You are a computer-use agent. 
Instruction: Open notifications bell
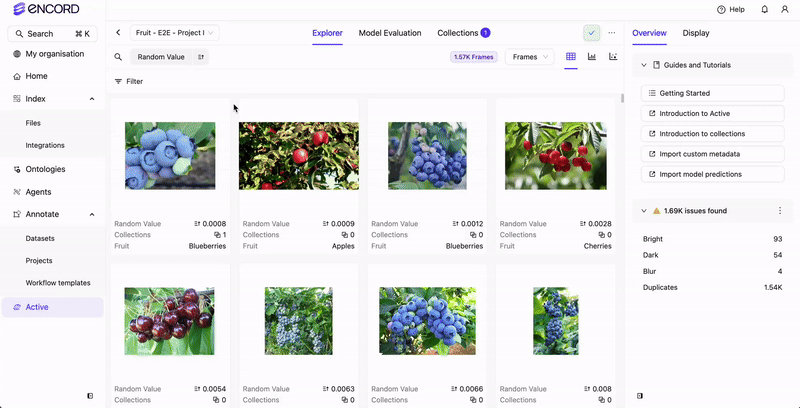pos(764,10)
